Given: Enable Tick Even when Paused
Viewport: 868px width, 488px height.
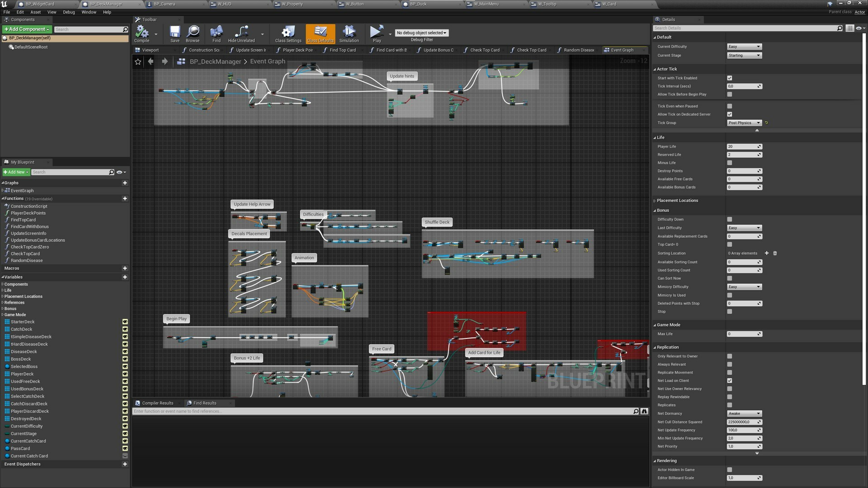Looking at the screenshot, I should (729, 106).
